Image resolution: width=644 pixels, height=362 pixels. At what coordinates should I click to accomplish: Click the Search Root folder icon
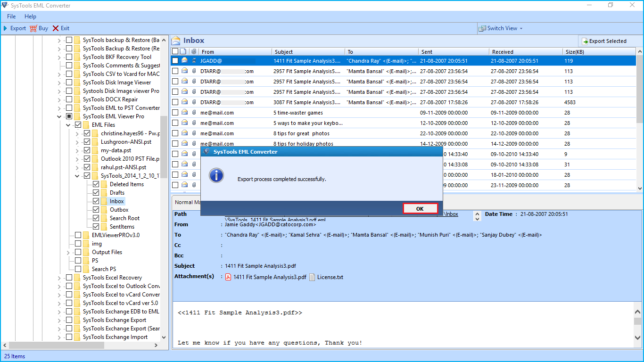[104, 218]
